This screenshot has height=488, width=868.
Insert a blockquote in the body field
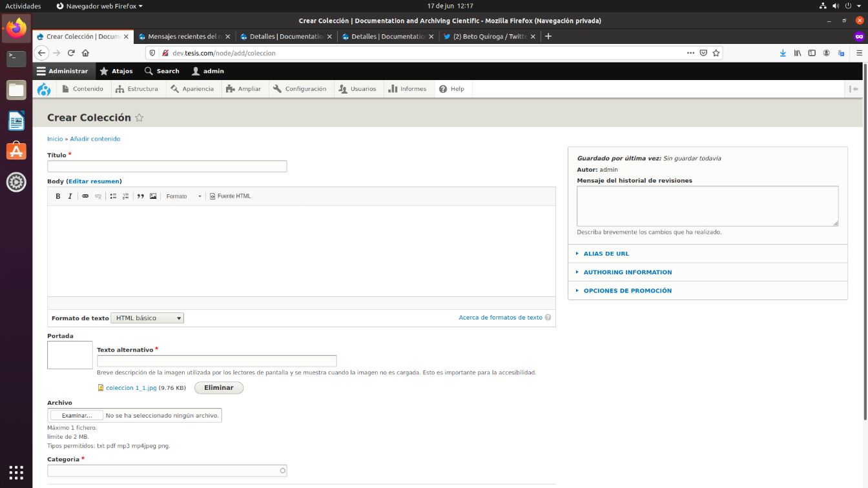140,196
